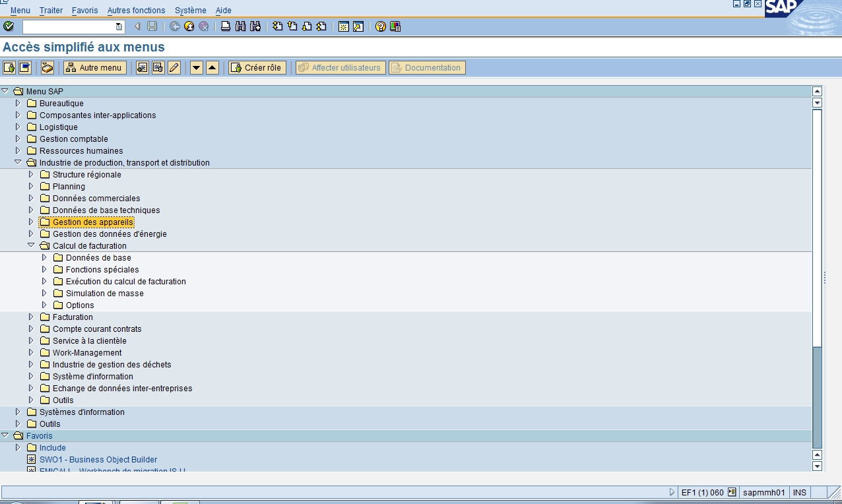Expand the Gestion comptable node
Image resolution: width=842 pixels, height=504 pixels.
18,139
